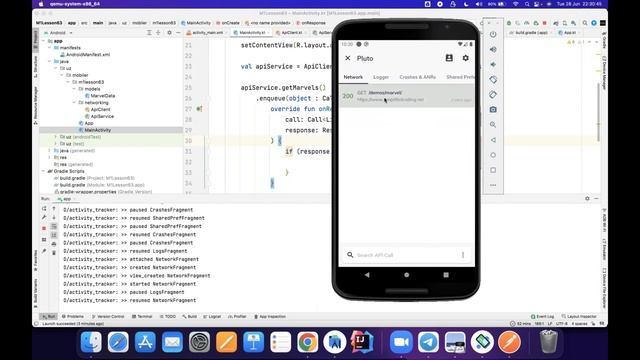The height and width of the screenshot is (360, 640).
Task: Select Pluto Network tab
Action: (353, 77)
